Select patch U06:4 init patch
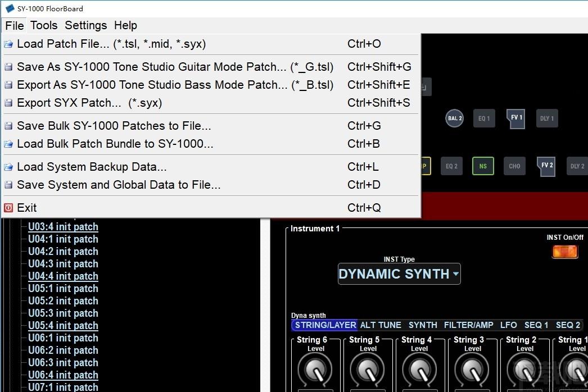Viewport: 588px width, 392px height. pyautogui.click(x=63, y=375)
